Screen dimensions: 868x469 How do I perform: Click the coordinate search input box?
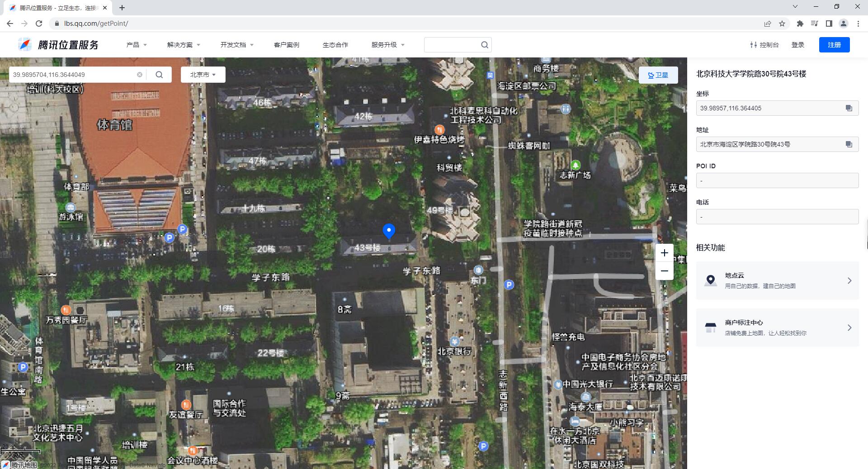pos(72,75)
